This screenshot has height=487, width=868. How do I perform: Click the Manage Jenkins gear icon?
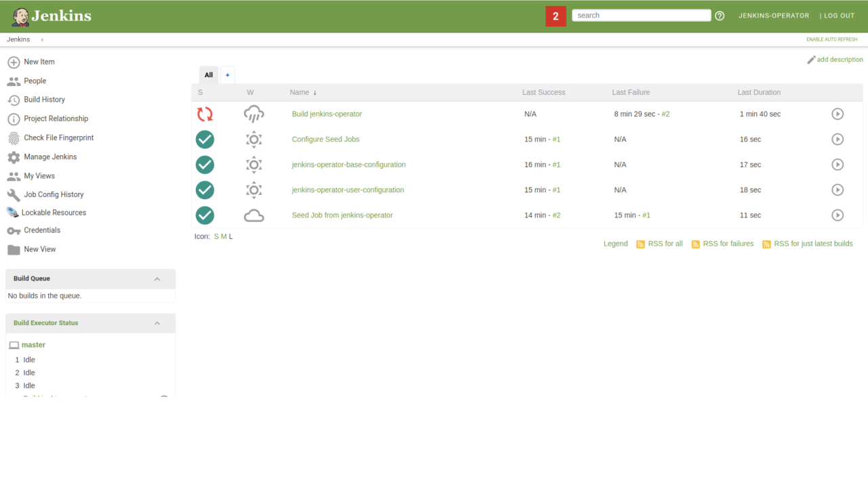(14, 157)
